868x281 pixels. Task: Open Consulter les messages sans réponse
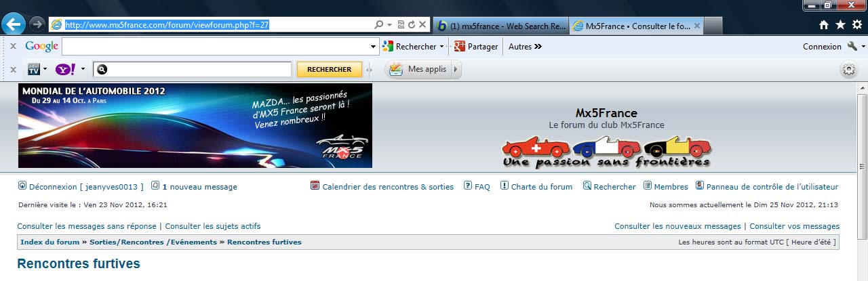(87, 226)
